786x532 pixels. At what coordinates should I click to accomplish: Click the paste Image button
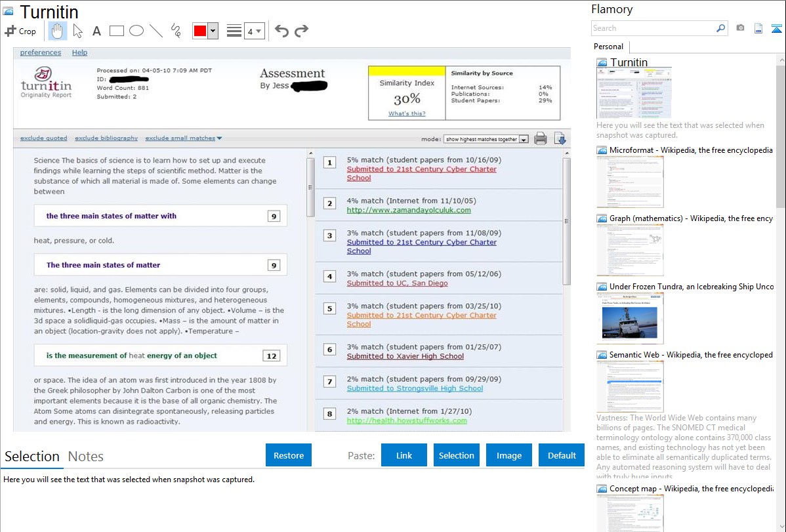508,455
